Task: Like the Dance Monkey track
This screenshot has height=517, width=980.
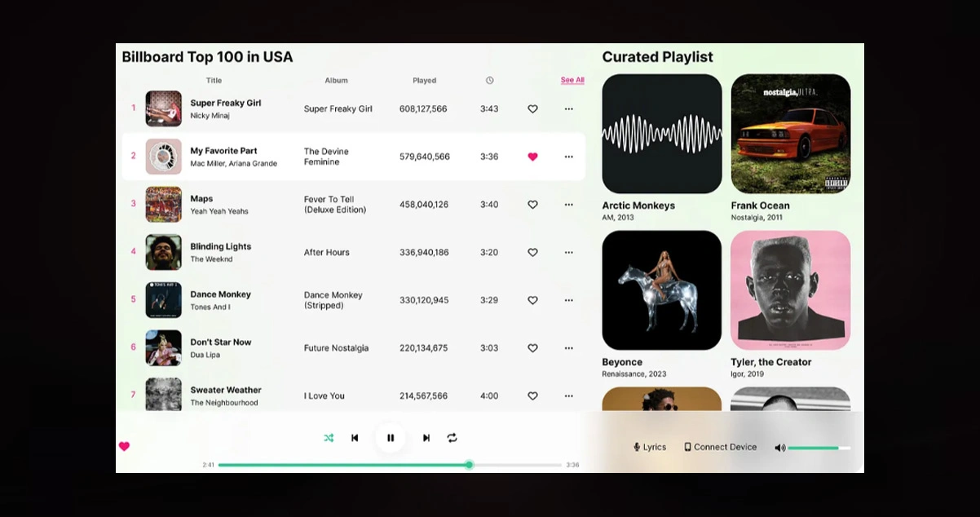Action: click(x=532, y=300)
